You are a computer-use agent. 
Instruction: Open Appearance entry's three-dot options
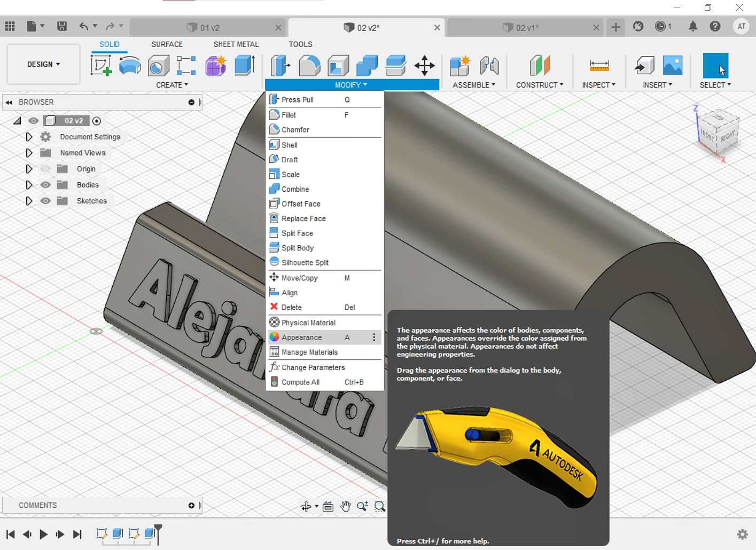(x=374, y=337)
